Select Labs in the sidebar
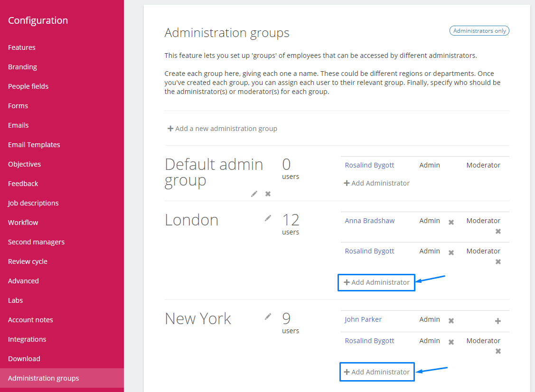This screenshot has height=392, width=535. click(16, 300)
